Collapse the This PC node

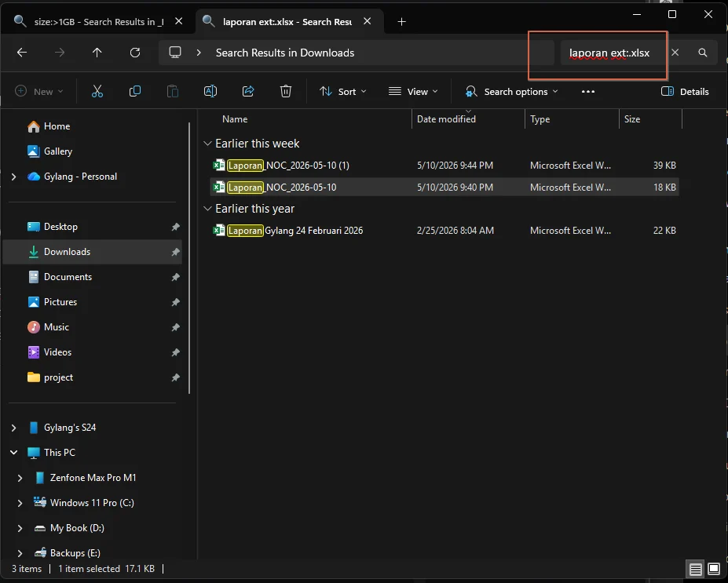click(13, 453)
